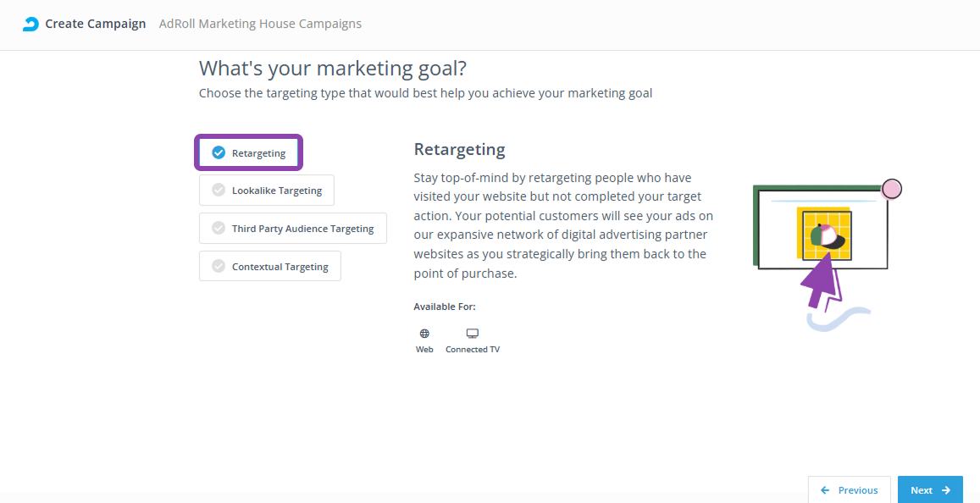Click the Connected TV monitor icon
The height and width of the screenshot is (503, 980).
[x=473, y=334]
